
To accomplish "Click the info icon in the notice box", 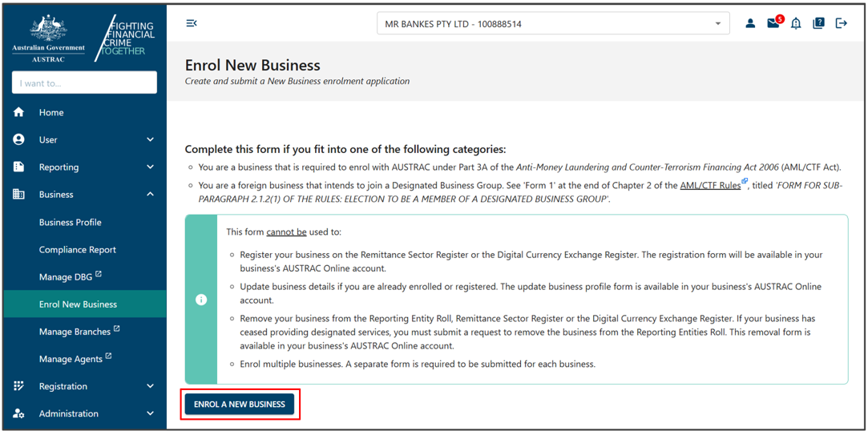I will tap(201, 300).
